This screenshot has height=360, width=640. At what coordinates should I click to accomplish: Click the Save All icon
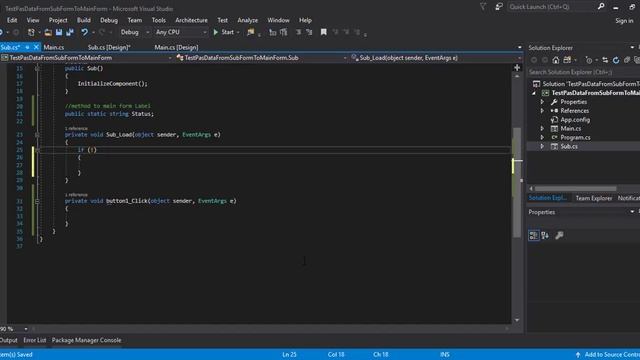coord(70,32)
